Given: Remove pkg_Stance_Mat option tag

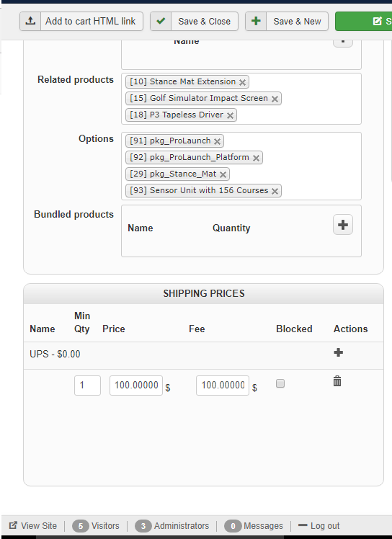Looking at the screenshot, I should pyautogui.click(x=223, y=174).
